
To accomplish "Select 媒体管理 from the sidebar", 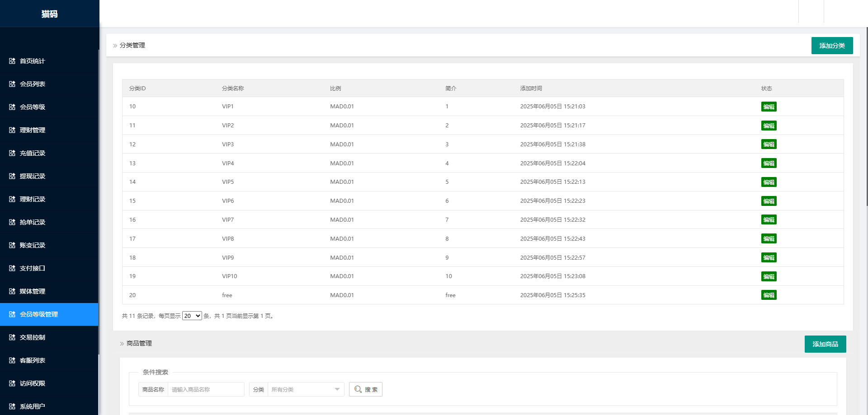I will click(33, 291).
